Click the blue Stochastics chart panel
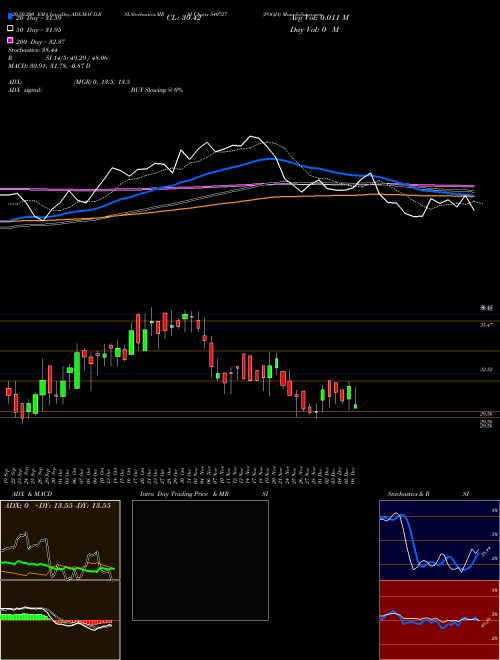 click(439, 540)
